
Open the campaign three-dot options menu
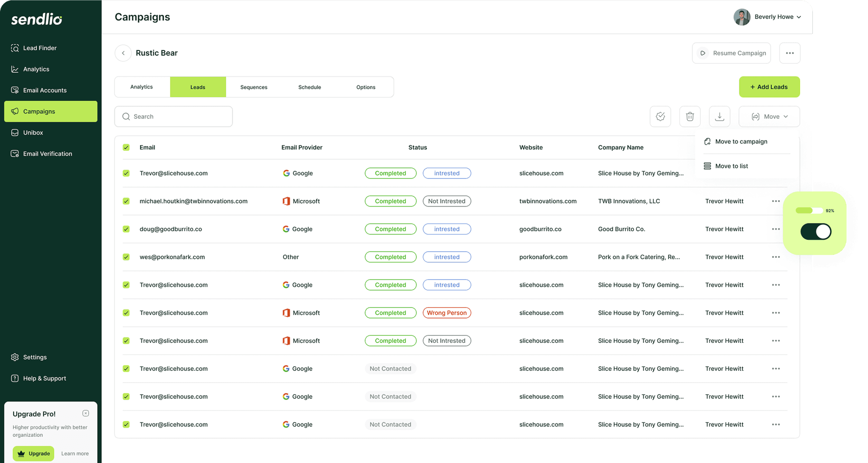(789, 53)
